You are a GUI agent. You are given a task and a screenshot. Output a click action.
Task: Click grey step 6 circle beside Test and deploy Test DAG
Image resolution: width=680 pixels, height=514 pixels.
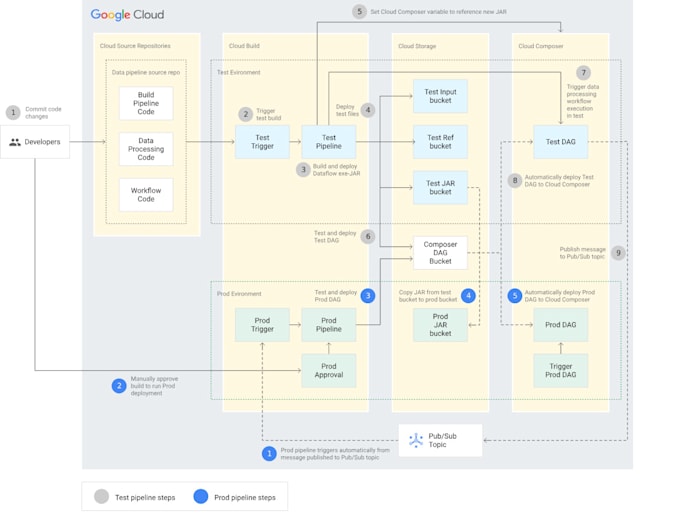[x=368, y=236]
